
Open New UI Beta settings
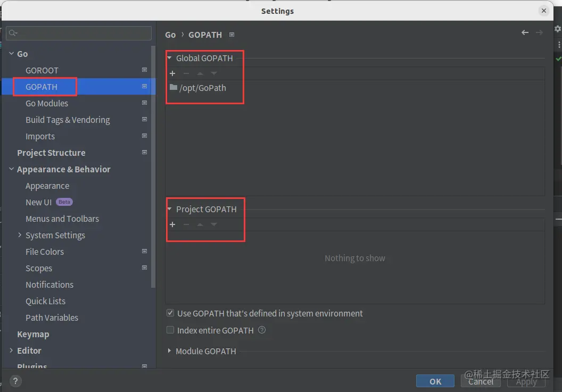[x=49, y=202]
